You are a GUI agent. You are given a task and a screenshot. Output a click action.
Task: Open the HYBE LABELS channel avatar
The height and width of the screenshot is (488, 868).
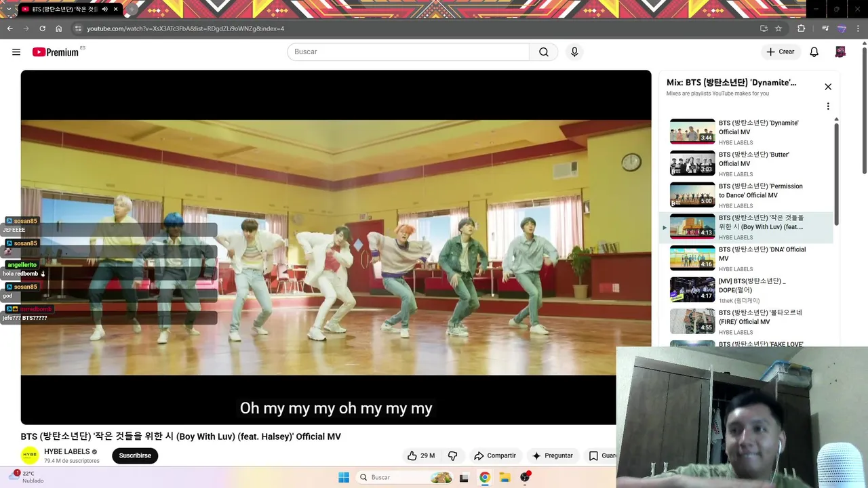[x=30, y=455]
